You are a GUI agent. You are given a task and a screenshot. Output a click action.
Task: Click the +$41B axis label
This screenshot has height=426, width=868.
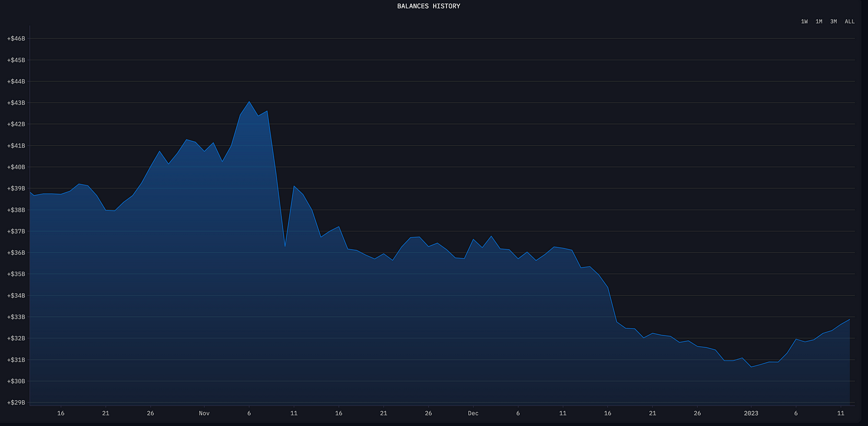tap(16, 146)
